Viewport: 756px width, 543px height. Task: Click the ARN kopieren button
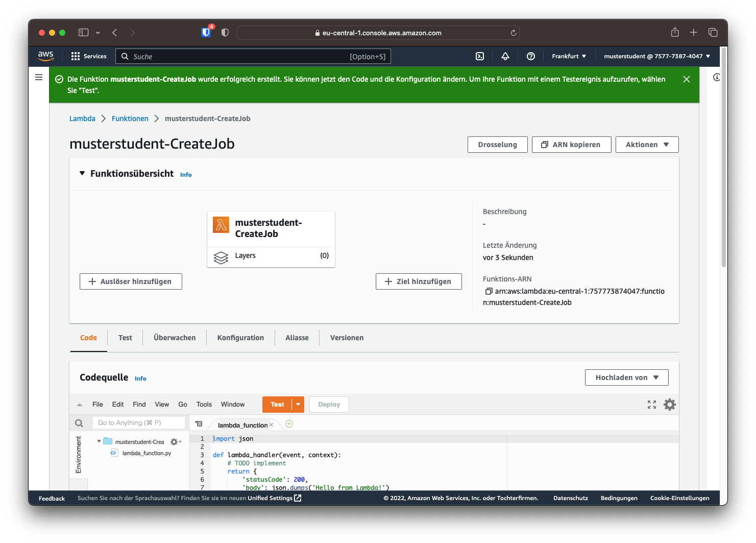pos(572,145)
